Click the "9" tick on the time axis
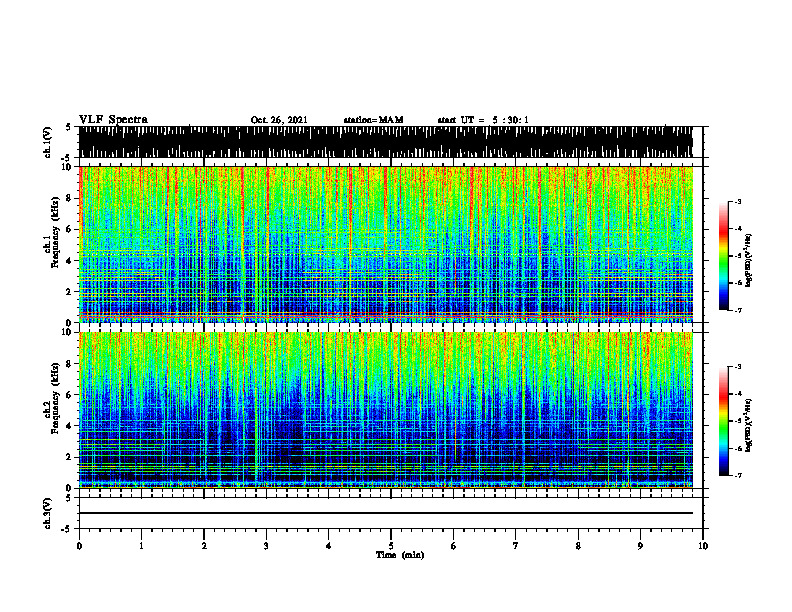This screenshot has width=792, height=612. click(640, 546)
